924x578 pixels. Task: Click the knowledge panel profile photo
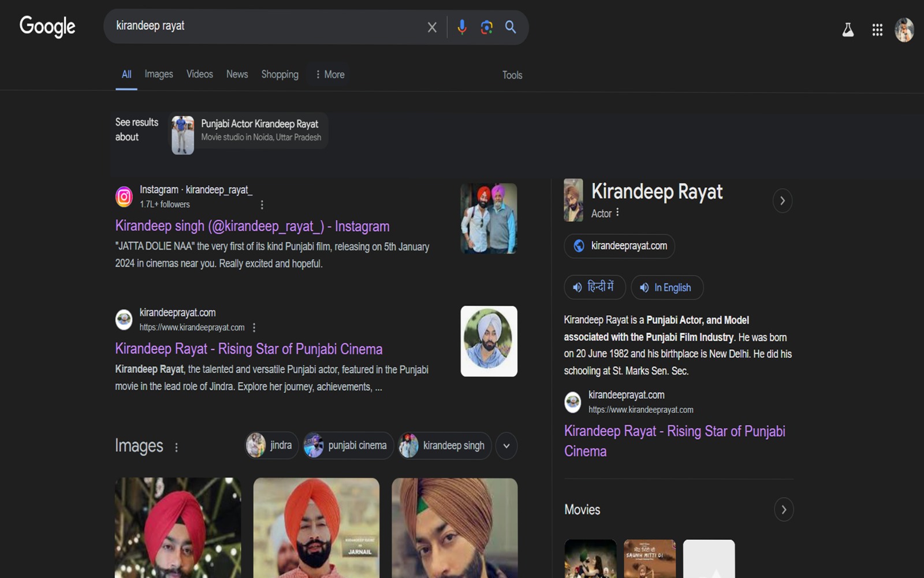[573, 200]
